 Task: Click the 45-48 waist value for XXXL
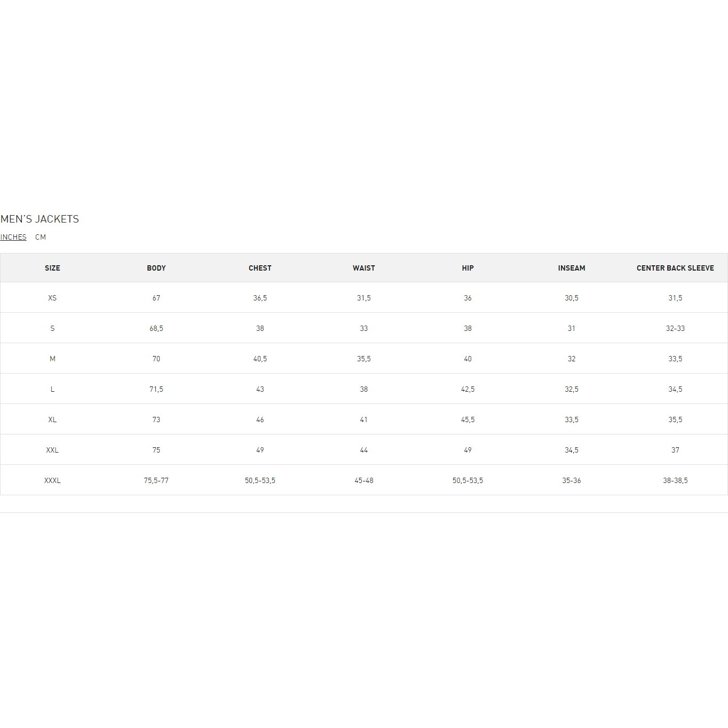pos(364,480)
